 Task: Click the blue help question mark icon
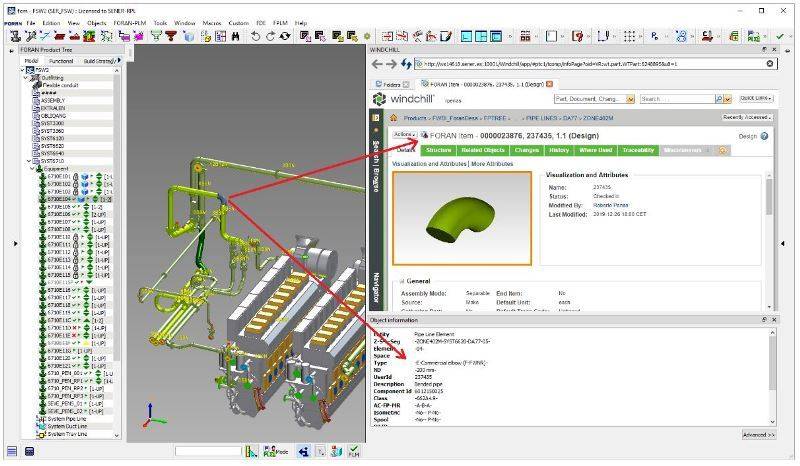[x=764, y=135]
